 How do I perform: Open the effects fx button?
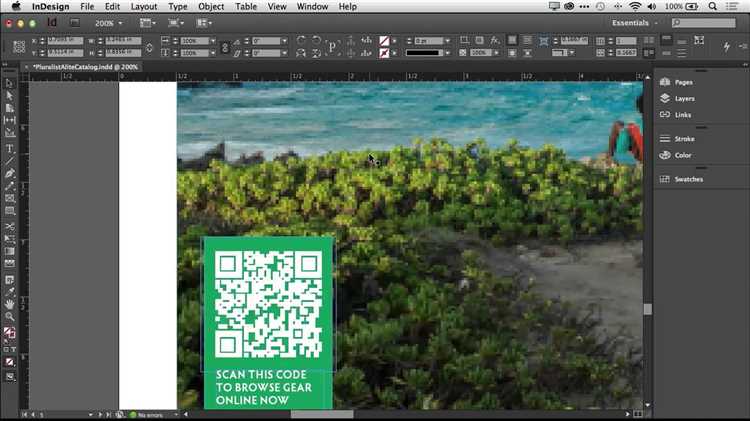tap(495, 40)
